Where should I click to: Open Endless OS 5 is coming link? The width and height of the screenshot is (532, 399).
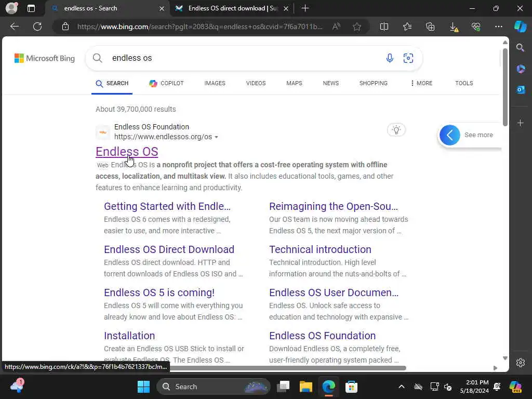(x=159, y=292)
